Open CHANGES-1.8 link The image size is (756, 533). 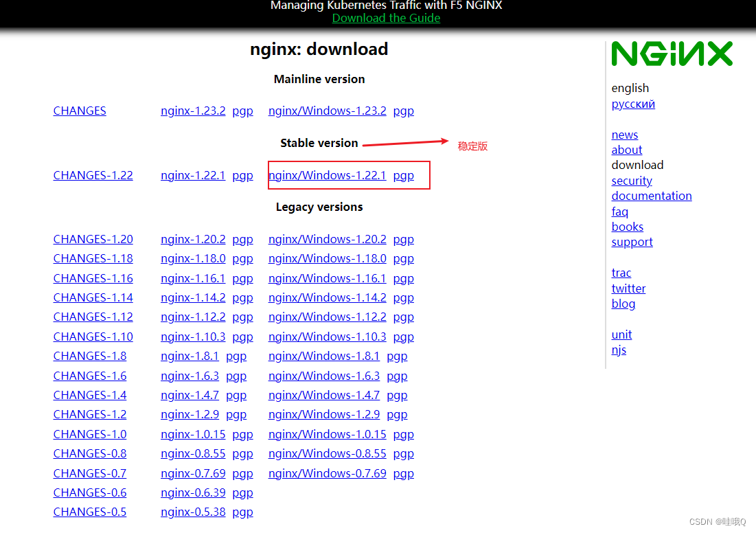[x=90, y=356]
